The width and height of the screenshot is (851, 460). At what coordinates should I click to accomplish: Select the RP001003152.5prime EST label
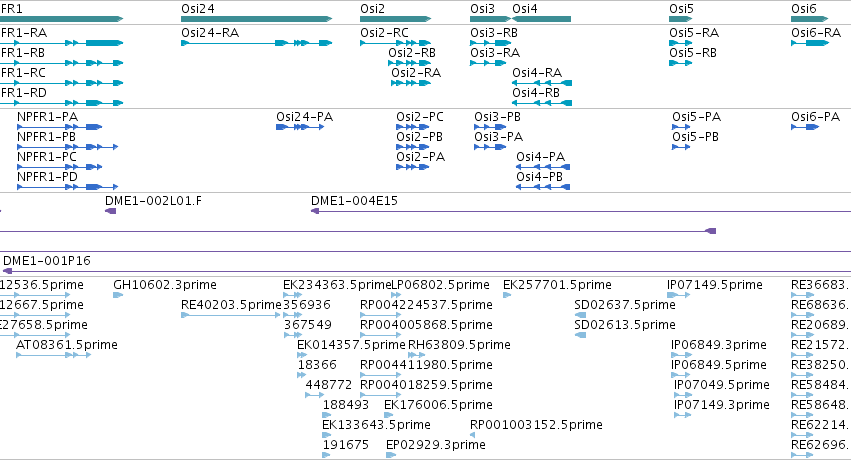536,425
